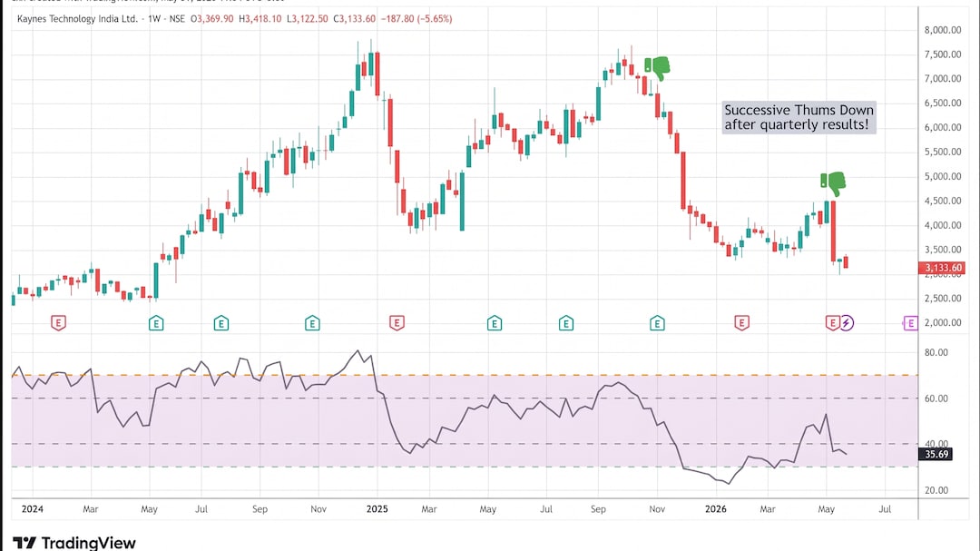Click the thumbs-down icon near the 7,000 price level
Image resolution: width=980 pixels, height=551 pixels.
click(658, 67)
